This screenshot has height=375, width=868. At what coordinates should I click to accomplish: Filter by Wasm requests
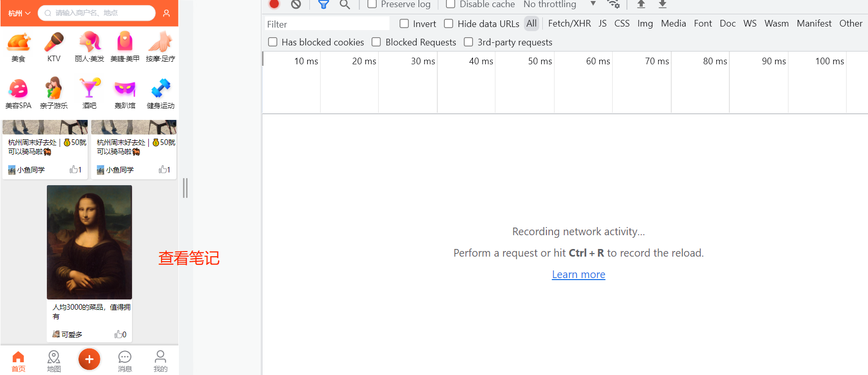pyautogui.click(x=776, y=23)
